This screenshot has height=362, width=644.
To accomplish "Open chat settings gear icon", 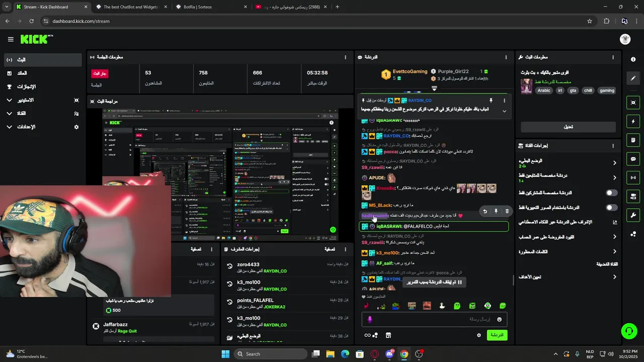I will tap(479, 335).
